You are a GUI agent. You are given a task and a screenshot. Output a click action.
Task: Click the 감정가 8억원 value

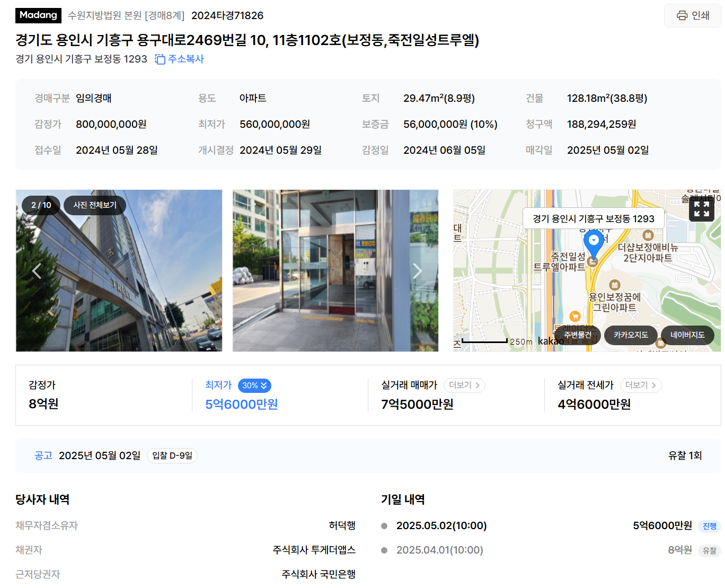[x=43, y=404]
